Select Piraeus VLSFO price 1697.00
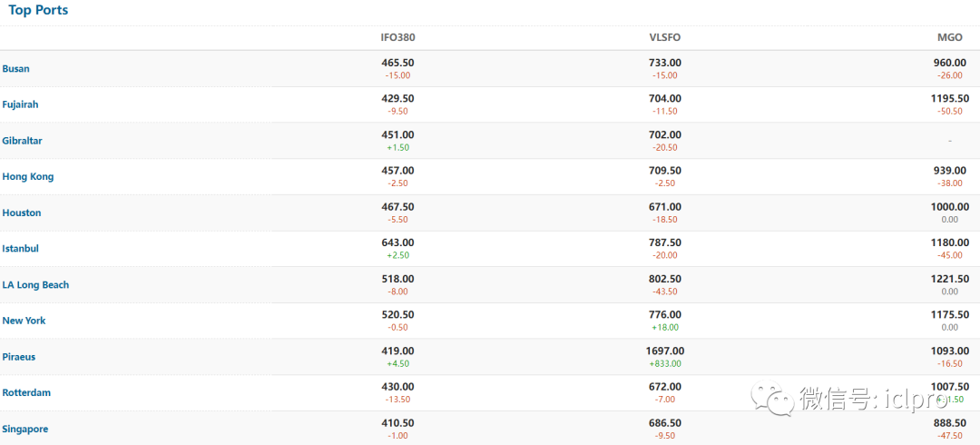Image resolution: width=980 pixels, height=445 pixels. tap(665, 351)
